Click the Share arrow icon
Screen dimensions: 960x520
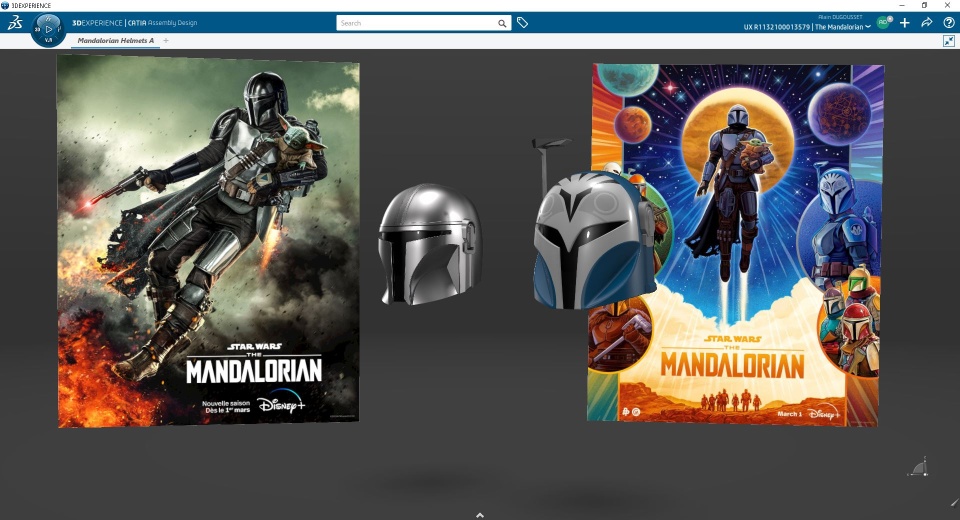[x=926, y=23]
